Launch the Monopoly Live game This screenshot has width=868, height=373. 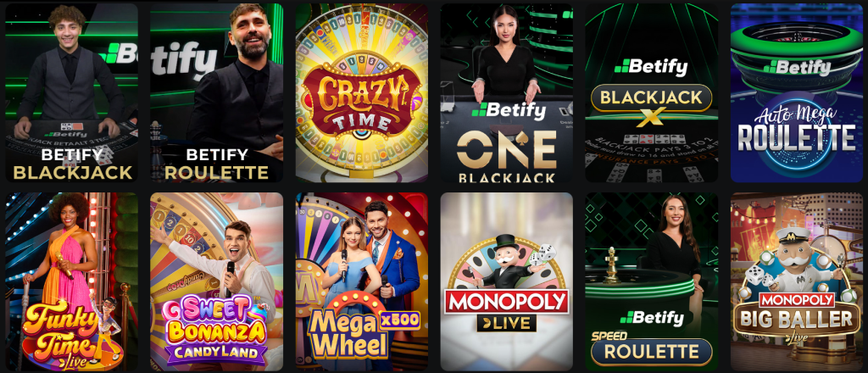(x=507, y=281)
